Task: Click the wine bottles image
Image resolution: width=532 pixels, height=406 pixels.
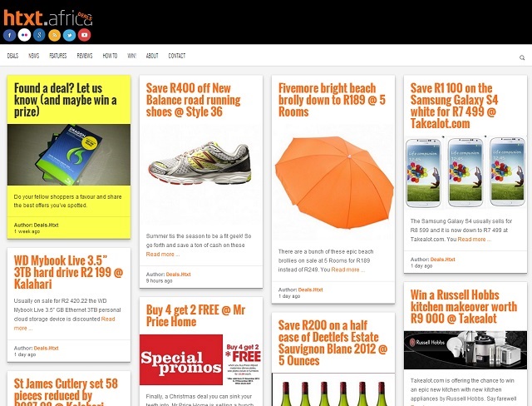Action: (x=333, y=389)
